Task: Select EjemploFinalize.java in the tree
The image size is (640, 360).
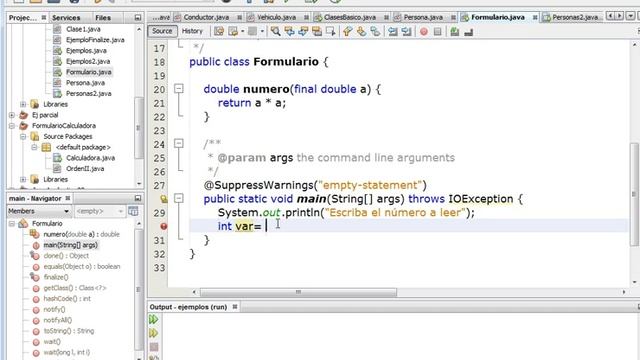Action: [95, 40]
